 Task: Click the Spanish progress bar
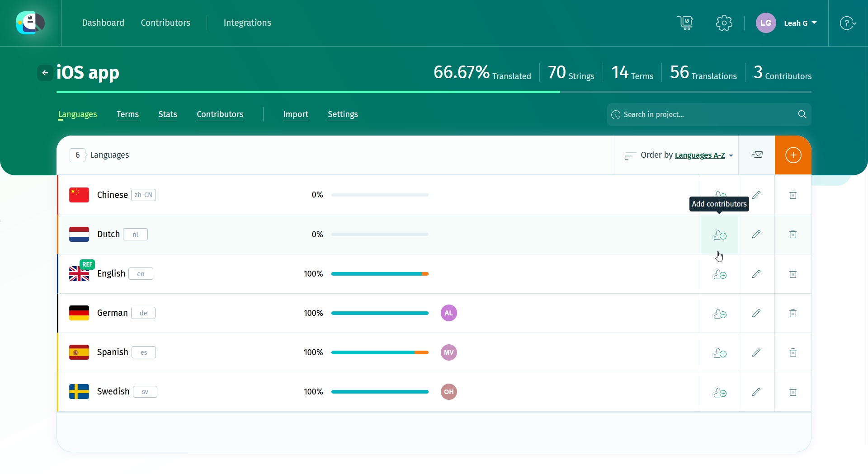380,352
